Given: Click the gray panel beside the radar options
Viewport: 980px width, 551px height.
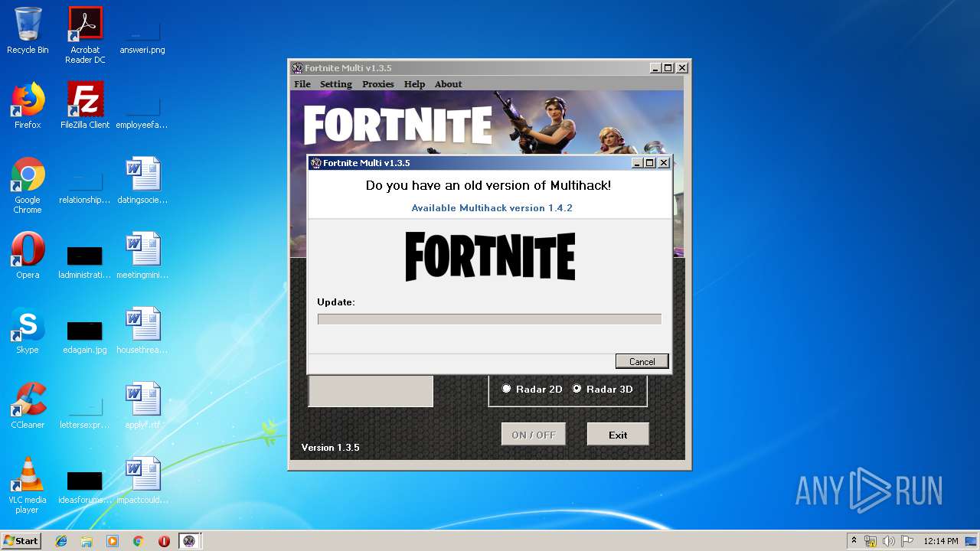Looking at the screenshot, I should click(371, 390).
